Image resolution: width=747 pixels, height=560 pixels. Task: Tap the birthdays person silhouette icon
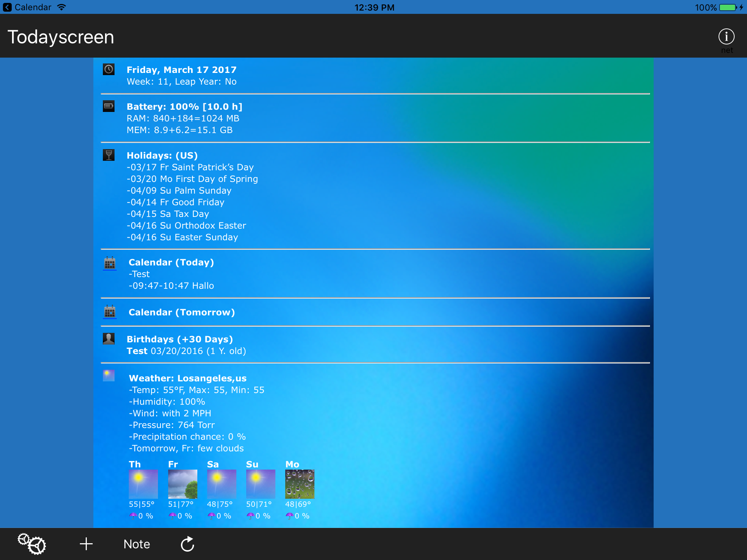[x=109, y=339]
